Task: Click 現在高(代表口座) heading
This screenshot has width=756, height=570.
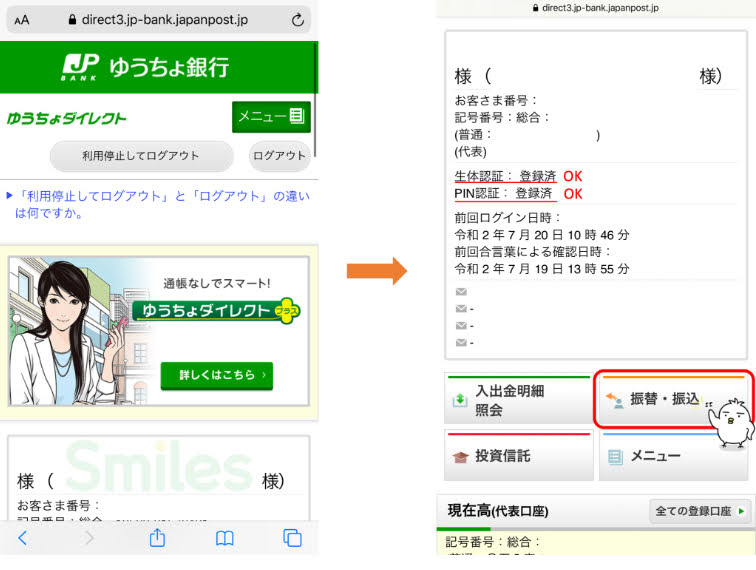Action: click(498, 511)
